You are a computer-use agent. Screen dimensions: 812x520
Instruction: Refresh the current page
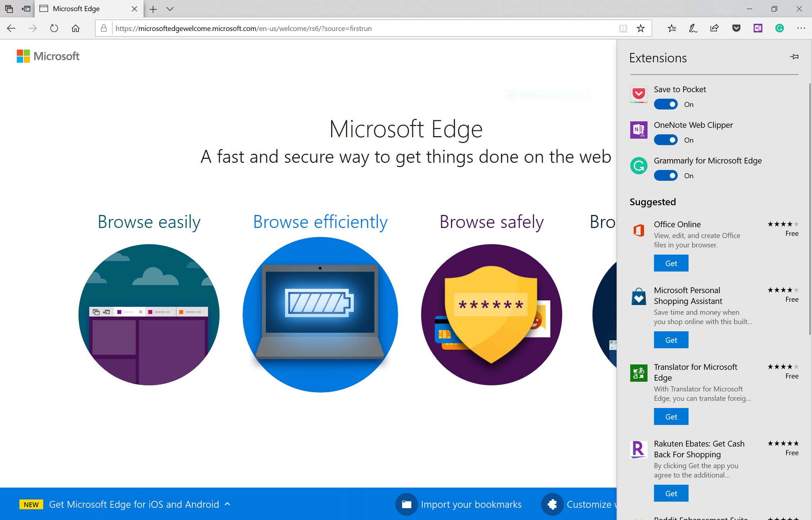[x=54, y=28]
